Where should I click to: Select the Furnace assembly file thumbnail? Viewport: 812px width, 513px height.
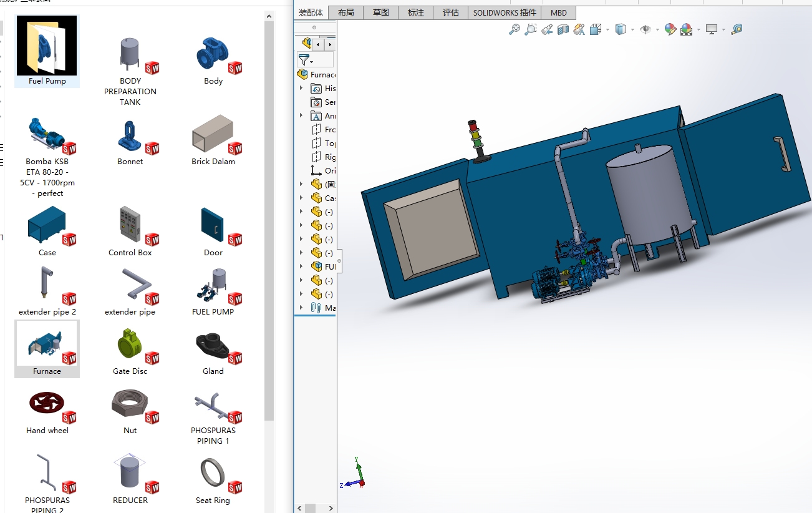click(x=47, y=345)
